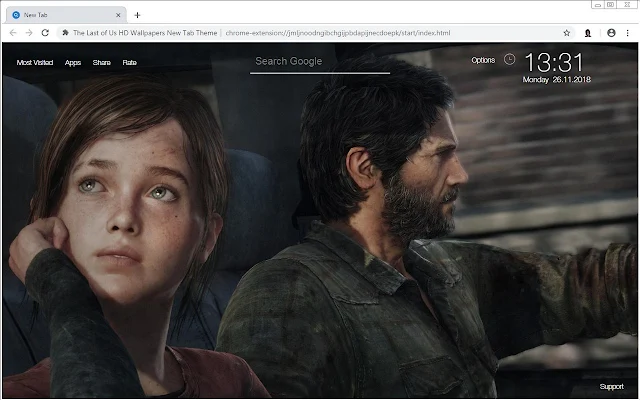This screenshot has width=640, height=400.
Task: Open a new tab with plus button
Action: tap(137, 15)
